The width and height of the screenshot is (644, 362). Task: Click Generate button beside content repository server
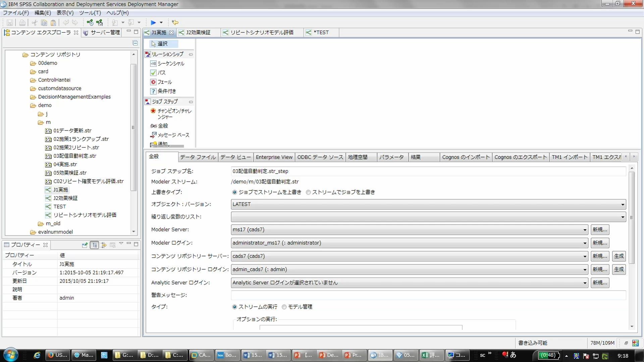619,256
